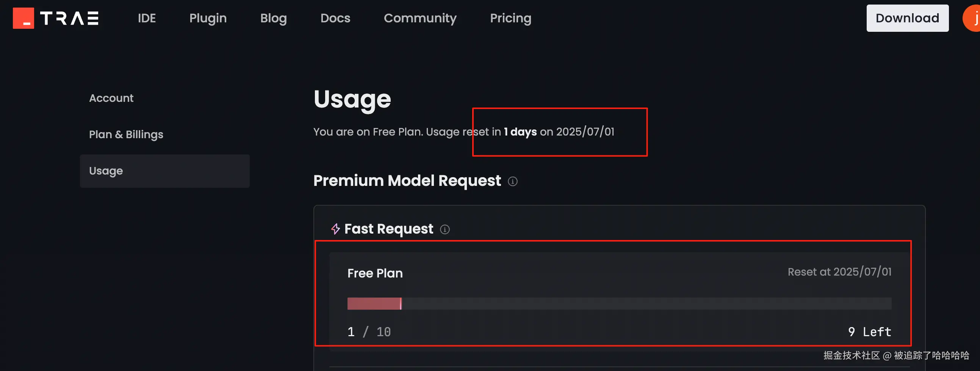Select the Usage sidebar item
The width and height of the screenshot is (980, 371).
164,171
